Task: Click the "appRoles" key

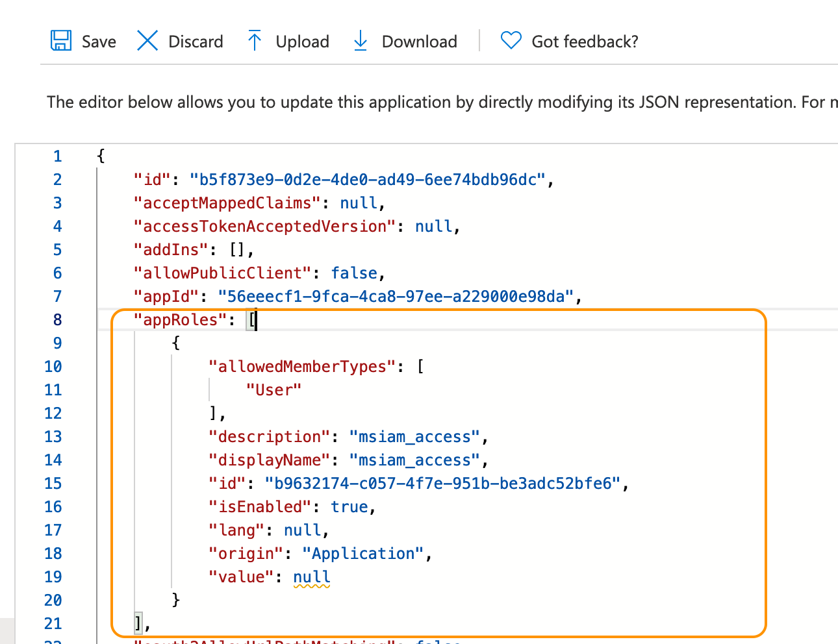Action: [180, 320]
